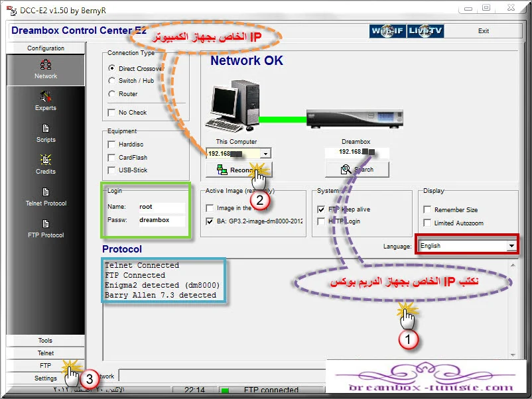Click the Search Dreambox button
Screen dimensions: 532x399
[x=357, y=170]
